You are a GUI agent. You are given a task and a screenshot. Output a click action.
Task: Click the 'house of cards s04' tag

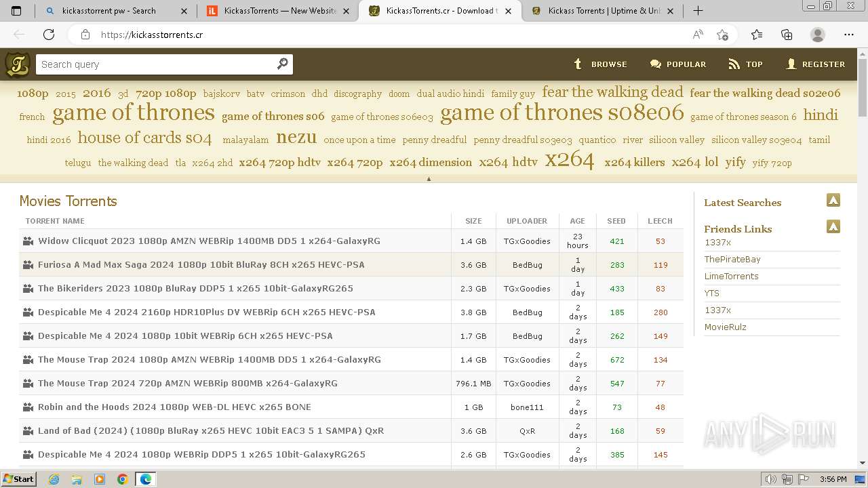pos(144,138)
